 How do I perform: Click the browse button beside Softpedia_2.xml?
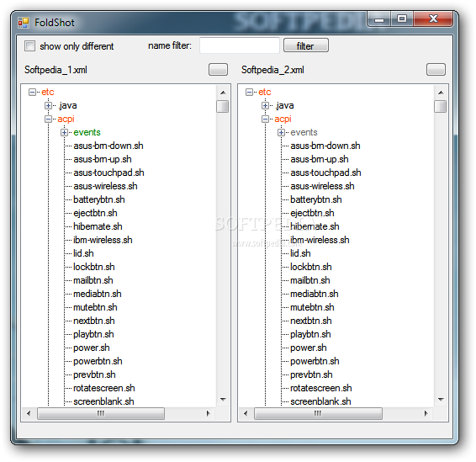click(x=436, y=70)
